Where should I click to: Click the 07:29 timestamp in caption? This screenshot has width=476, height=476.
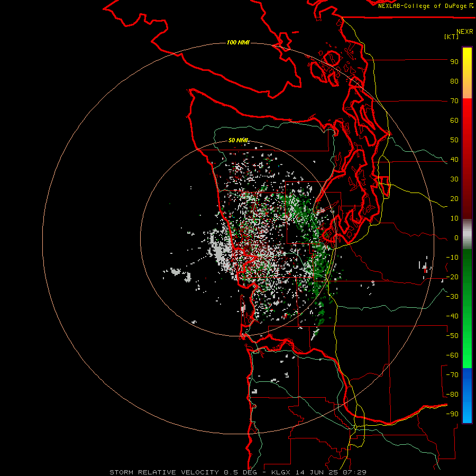click(x=355, y=472)
